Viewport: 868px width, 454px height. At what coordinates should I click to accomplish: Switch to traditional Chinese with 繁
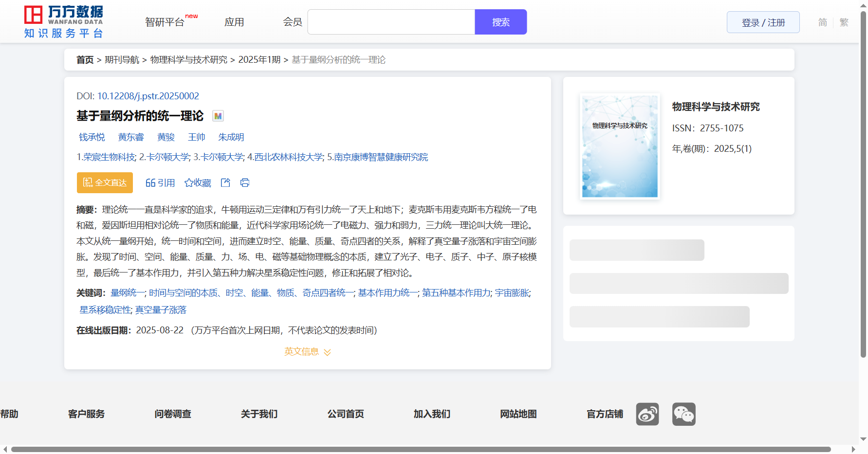coord(844,22)
